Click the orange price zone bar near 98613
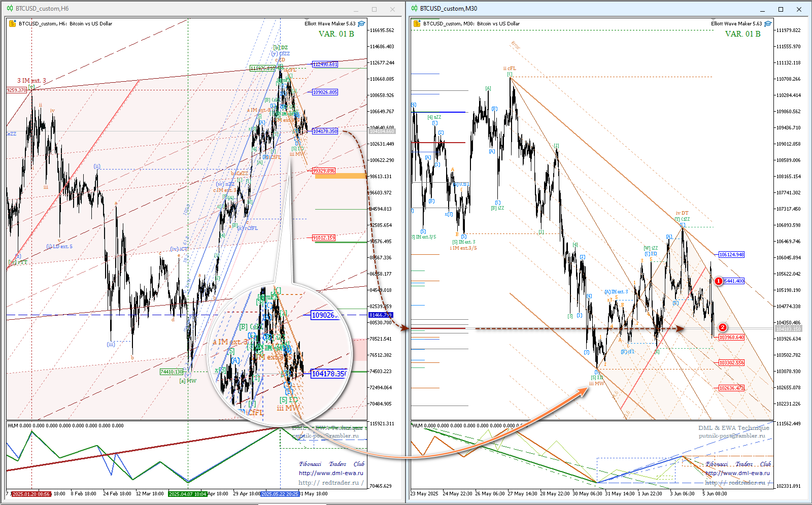 pyautogui.click(x=341, y=176)
